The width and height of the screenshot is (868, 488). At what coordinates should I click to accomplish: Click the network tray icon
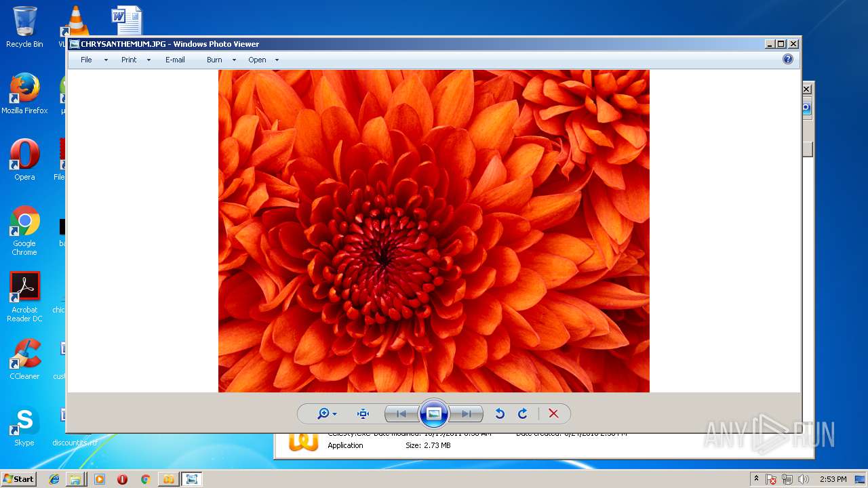(x=787, y=479)
